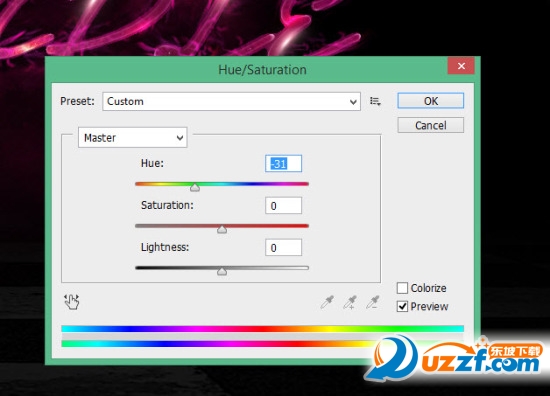Viewport: 550px width, 396px height.
Task: Click the Hue/Saturation title text
Action: 262,70
